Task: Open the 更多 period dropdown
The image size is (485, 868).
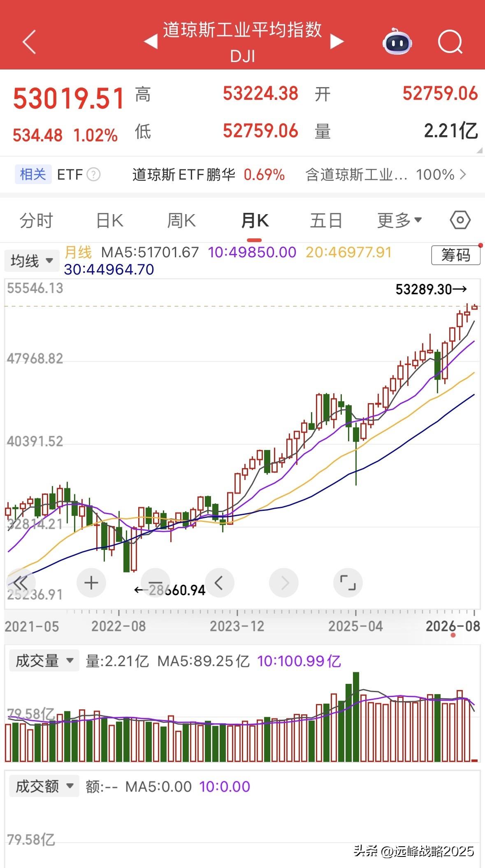Action: pyautogui.click(x=400, y=221)
